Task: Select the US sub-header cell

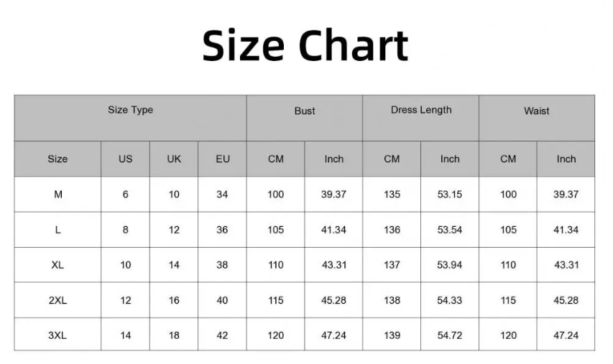Action: coord(126,159)
